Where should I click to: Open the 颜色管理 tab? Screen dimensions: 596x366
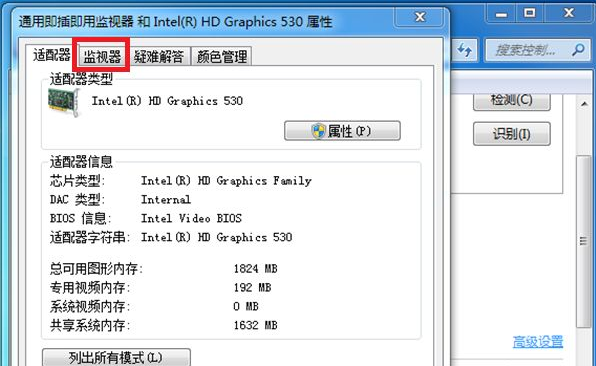pos(222,57)
